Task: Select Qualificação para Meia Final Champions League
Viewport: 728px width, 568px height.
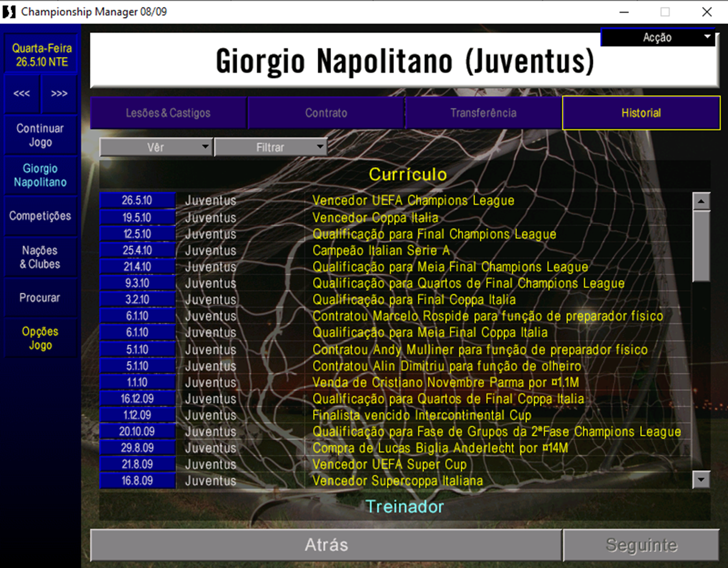Action: [450, 266]
